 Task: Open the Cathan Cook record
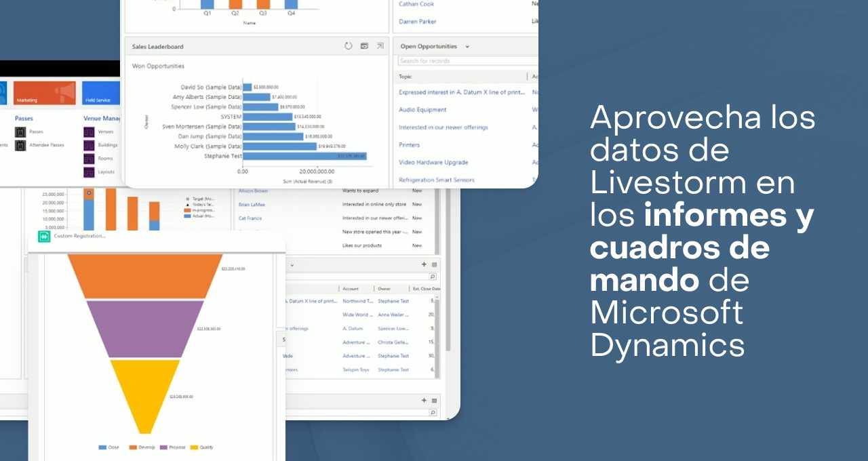click(x=416, y=4)
